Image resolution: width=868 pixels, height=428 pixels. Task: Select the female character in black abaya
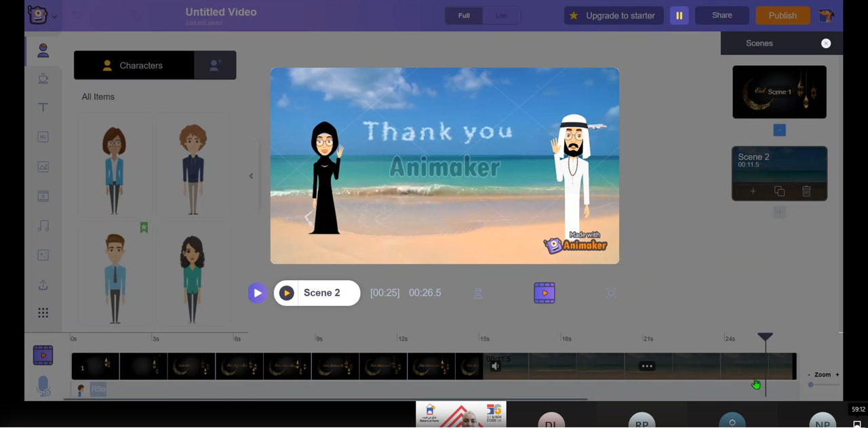326,178
